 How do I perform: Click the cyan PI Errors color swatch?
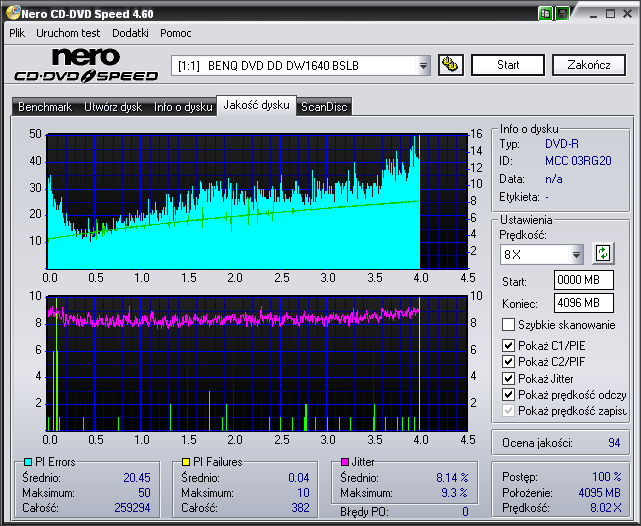[x=28, y=462]
